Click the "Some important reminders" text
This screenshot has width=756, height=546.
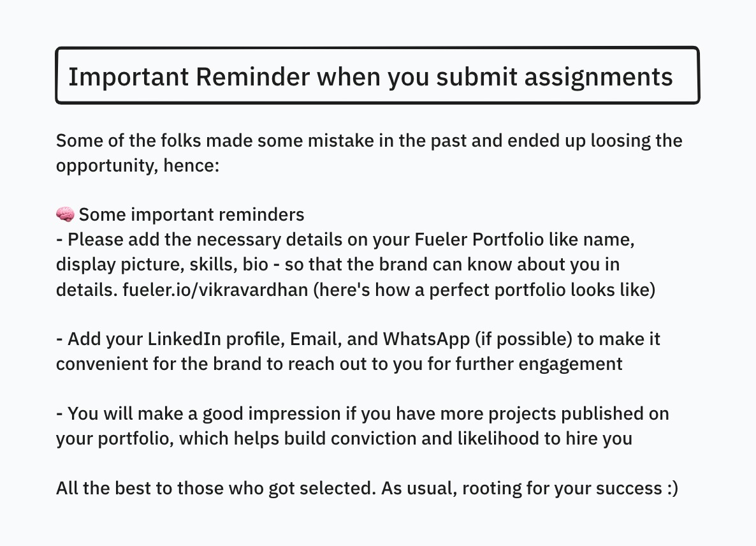pyautogui.click(x=191, y=214)
